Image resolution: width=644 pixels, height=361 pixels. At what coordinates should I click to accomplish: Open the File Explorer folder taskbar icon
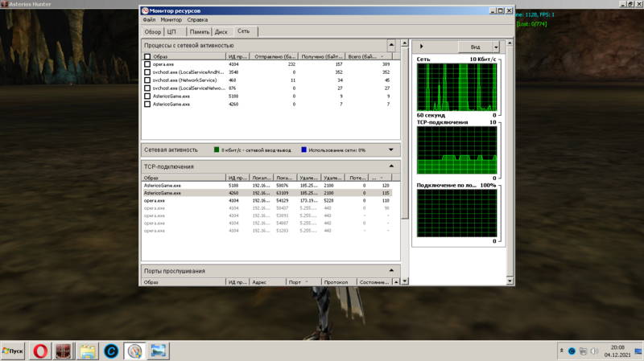coord(88,351)
